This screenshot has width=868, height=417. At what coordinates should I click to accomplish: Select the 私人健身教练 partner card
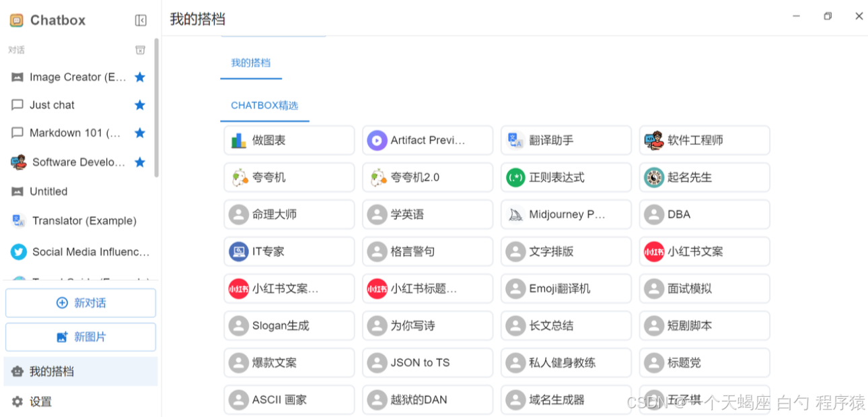tap(567, 362)
